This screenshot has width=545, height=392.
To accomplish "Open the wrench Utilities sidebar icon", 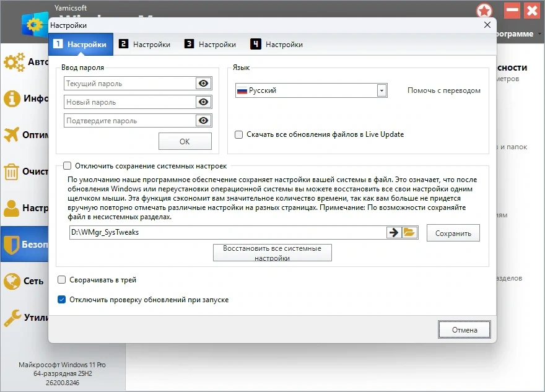I will coord(12,318).
